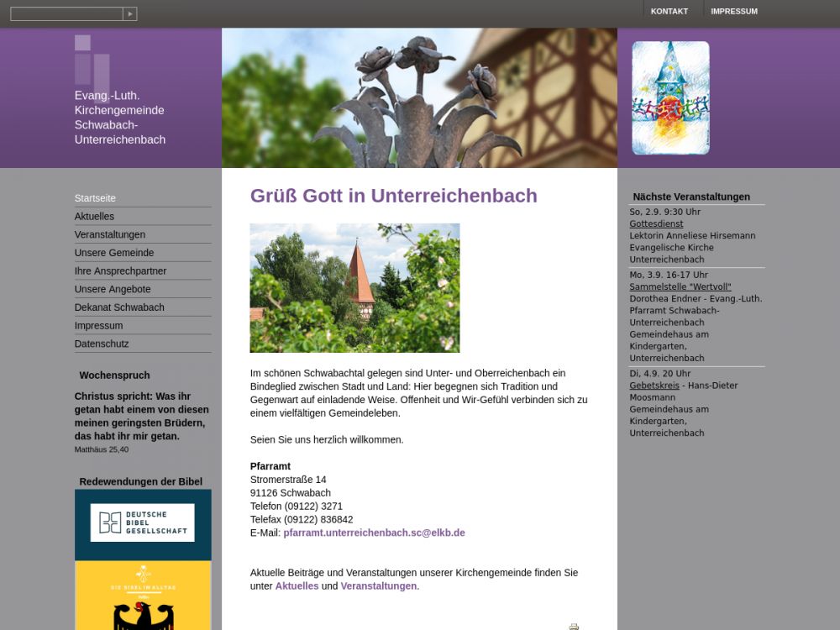Navigate to Unsere Gemeinde

coord(114,253)
